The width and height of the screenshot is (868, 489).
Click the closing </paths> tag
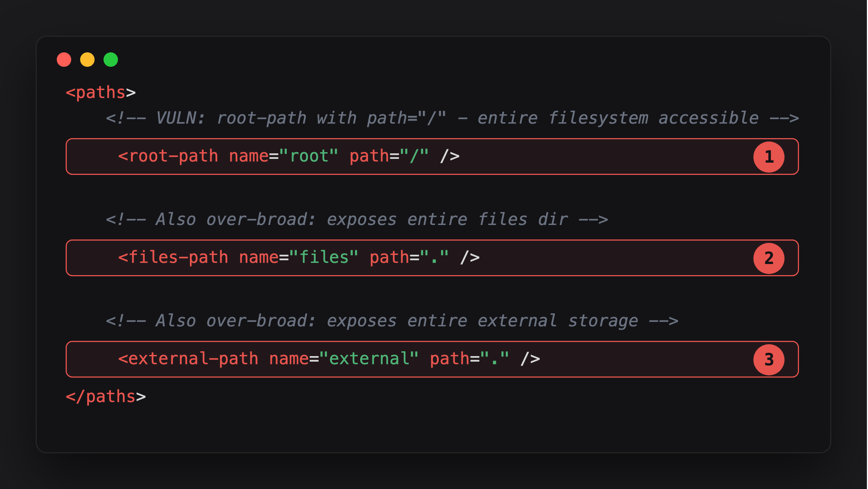pos(106,397)
